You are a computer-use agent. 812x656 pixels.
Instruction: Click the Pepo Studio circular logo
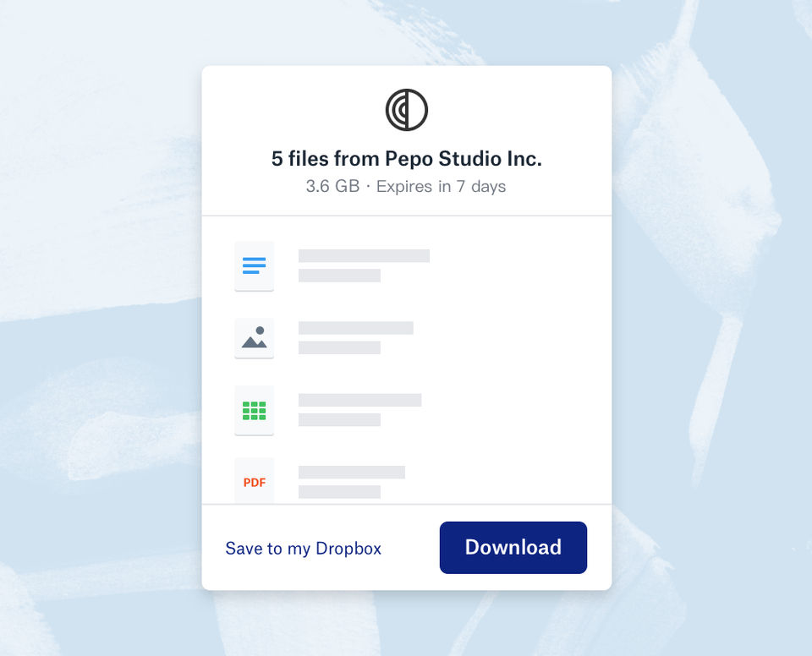(407, 110)
